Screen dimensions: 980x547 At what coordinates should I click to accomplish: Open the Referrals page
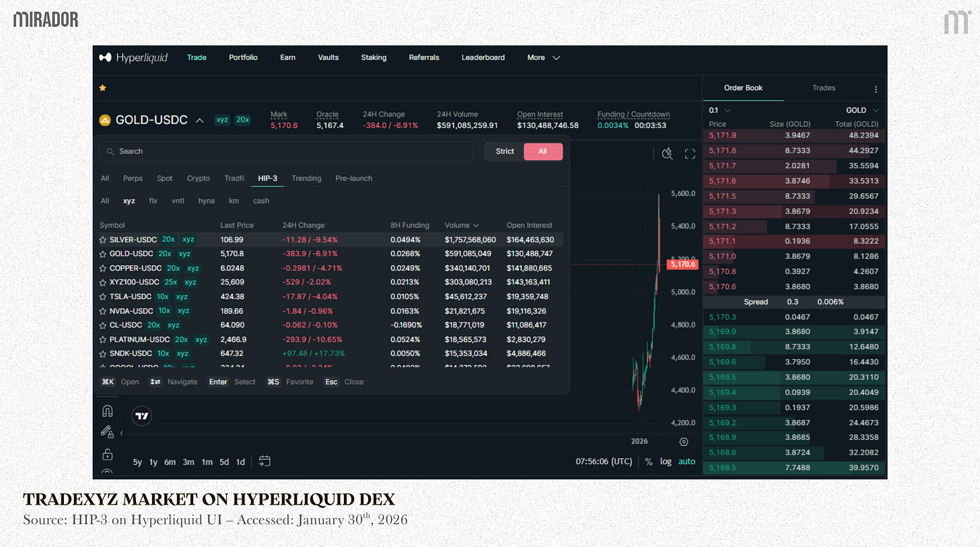click(x=424, y=58)
